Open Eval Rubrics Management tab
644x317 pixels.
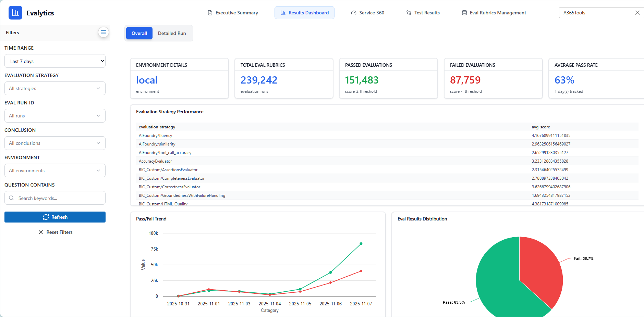[494, 13]
